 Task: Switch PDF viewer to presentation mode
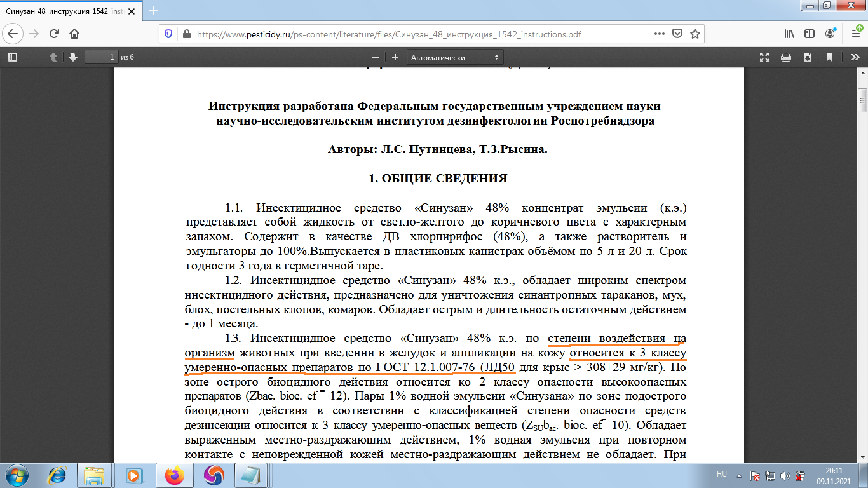tap(764, 57)
